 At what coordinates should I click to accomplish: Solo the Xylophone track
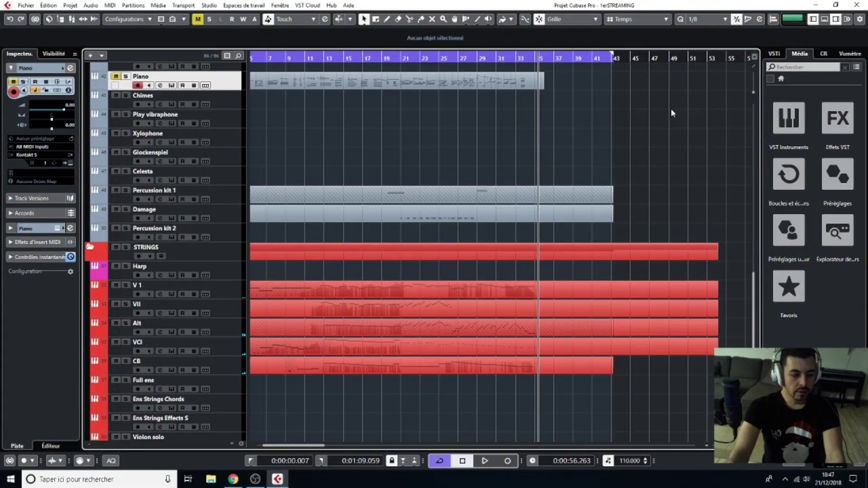[x=125, y=134]
